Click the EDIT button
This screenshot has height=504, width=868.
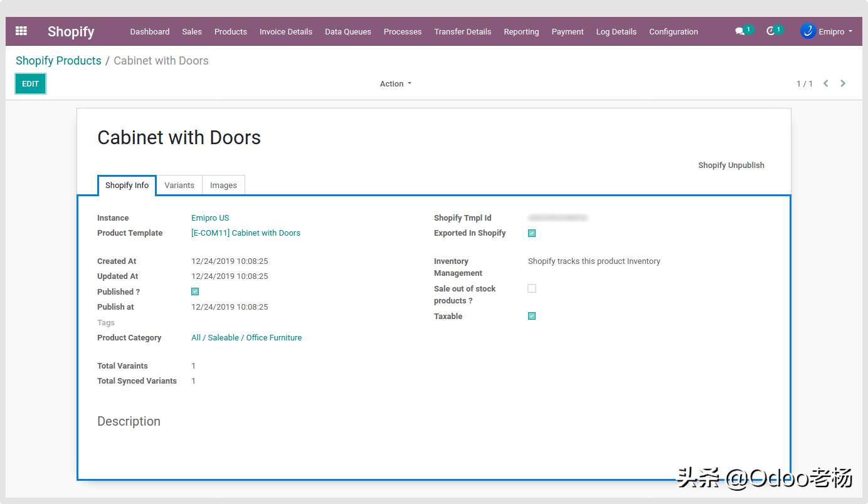coord(31,83)
